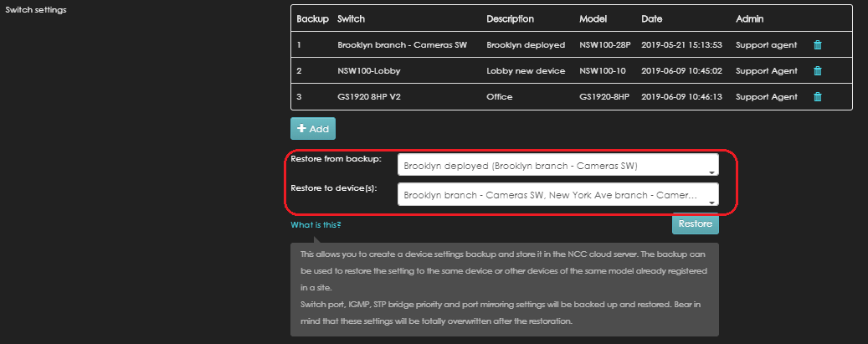This screenshot has height=344, width=868.
Task: Delete the Lobby new device backup via its trash icon
Action: (818, 71)
